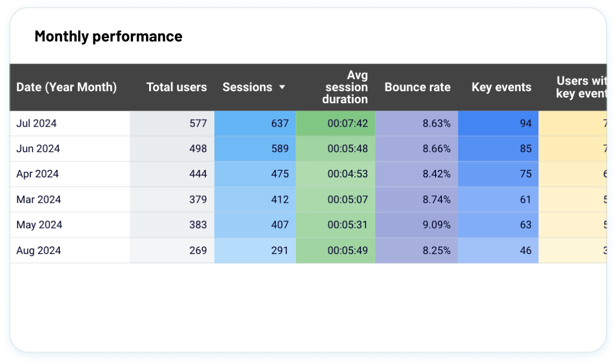Select the 577 Total users value

[x=199, y=123]
